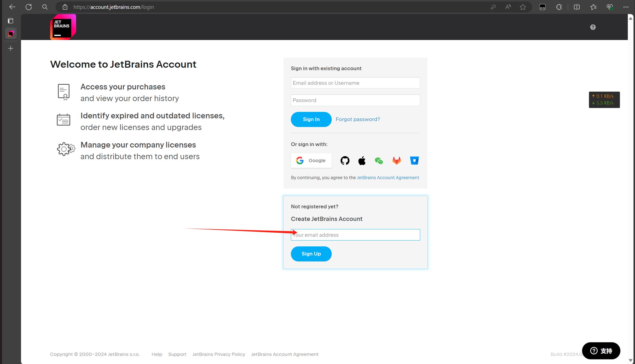
Task: Sign in with GitLab icon
Action: pyautogui.click(x=397, y=161)
